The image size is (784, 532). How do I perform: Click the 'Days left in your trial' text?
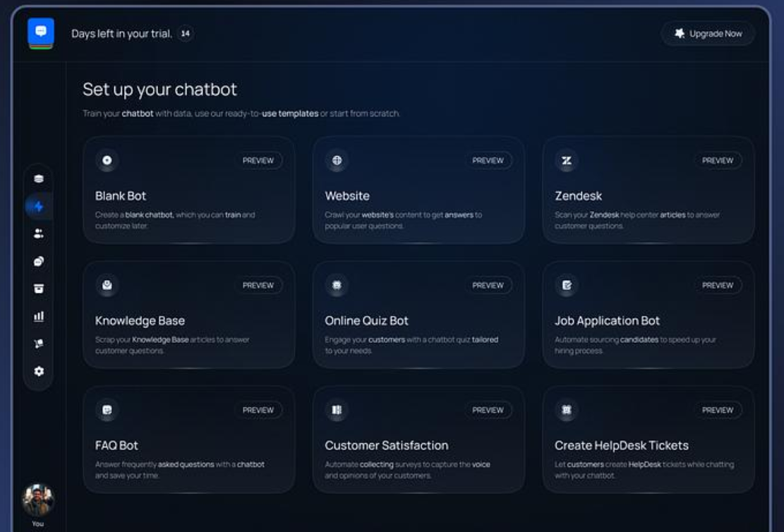121,33
